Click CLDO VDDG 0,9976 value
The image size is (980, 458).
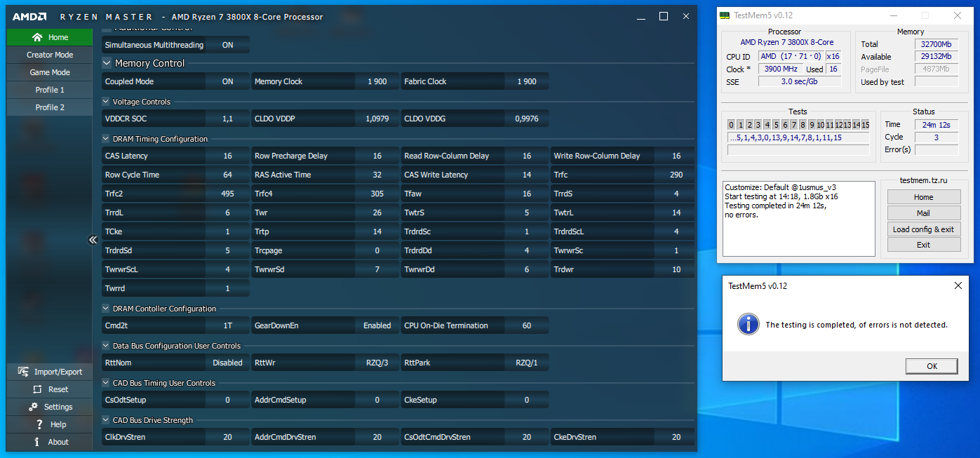[527, 119]
